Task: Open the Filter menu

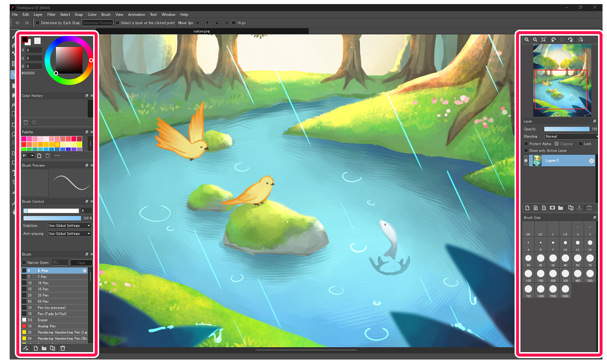Action: (51, 14)
